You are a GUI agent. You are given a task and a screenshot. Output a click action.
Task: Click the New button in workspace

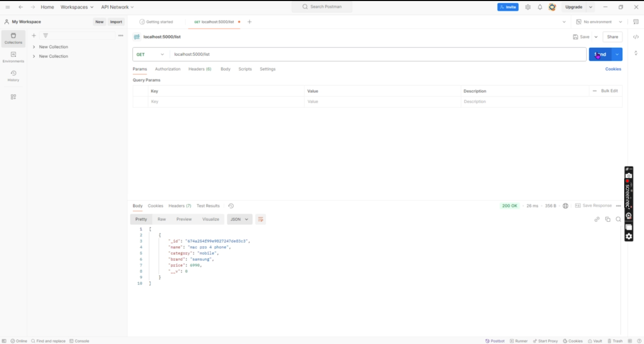(99, 22)
